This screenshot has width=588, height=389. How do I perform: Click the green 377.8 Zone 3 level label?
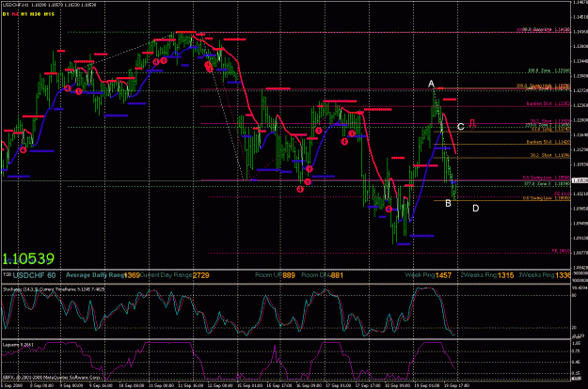pyautogui.click(x=548, y=184)
